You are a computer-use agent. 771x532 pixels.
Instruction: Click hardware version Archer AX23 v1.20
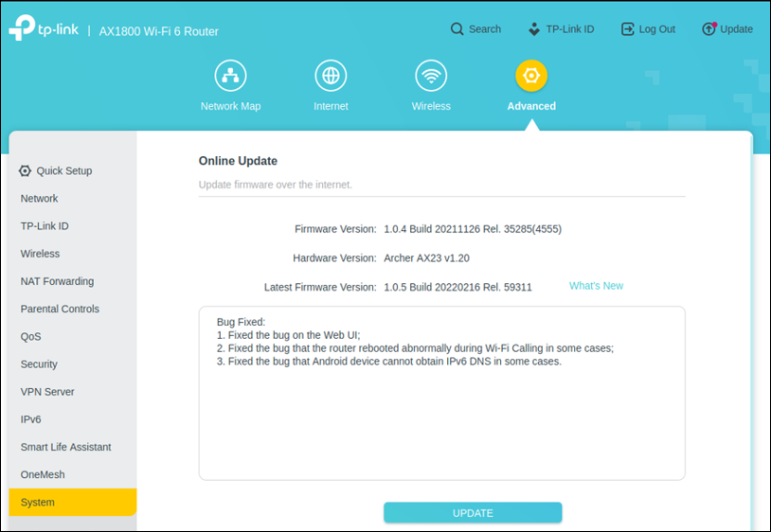point(426,257)
